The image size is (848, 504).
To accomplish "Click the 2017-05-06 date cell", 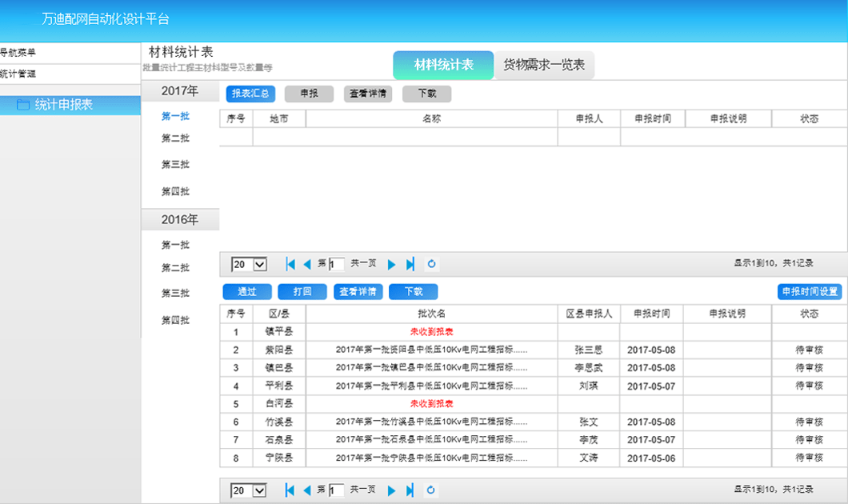I will pyautogui.click(x=651, y=458).
